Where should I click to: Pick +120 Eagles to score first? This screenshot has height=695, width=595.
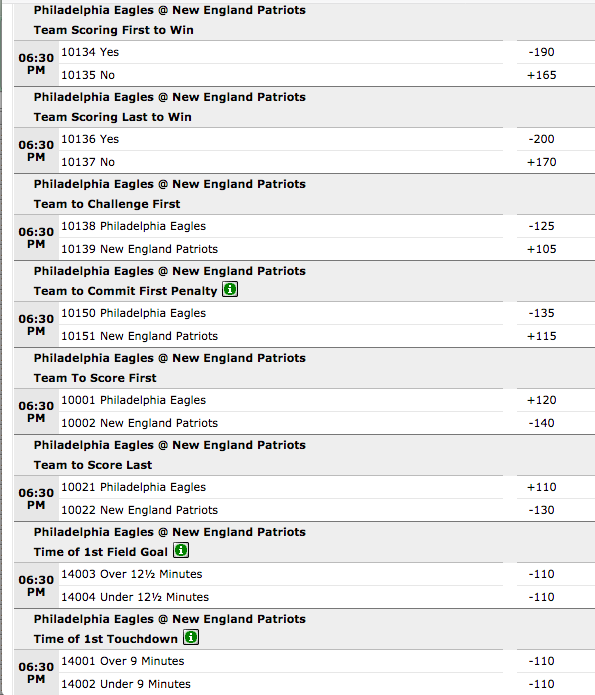[541, 400]
